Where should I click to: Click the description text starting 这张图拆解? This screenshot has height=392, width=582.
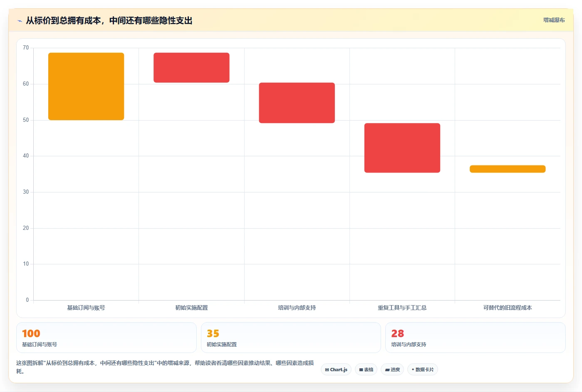(x=165, y=367)
